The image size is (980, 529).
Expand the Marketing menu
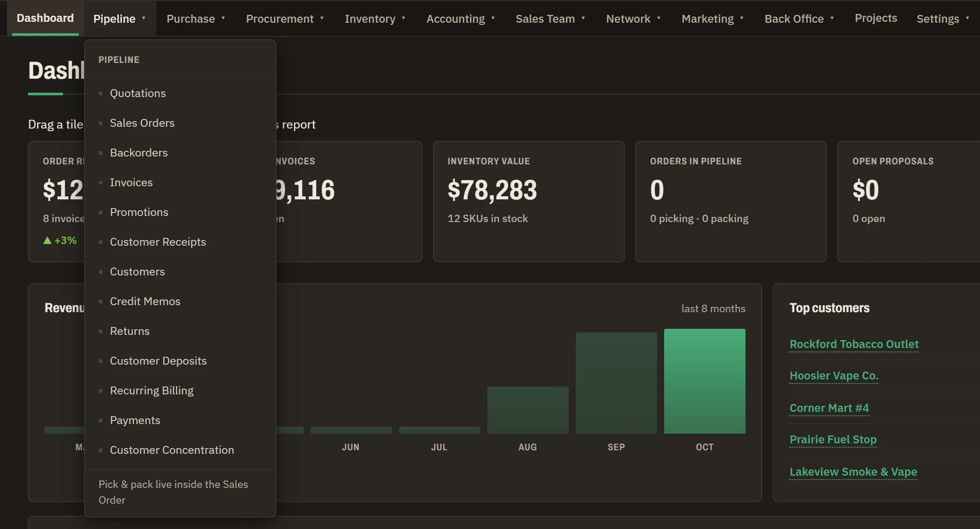pyautogui.click(x=713, y=18)
